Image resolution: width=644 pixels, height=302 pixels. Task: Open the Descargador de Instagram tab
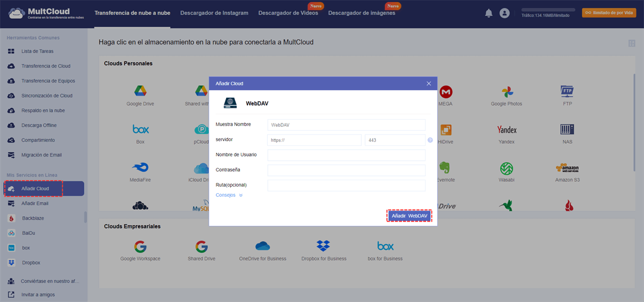(214, 13)
